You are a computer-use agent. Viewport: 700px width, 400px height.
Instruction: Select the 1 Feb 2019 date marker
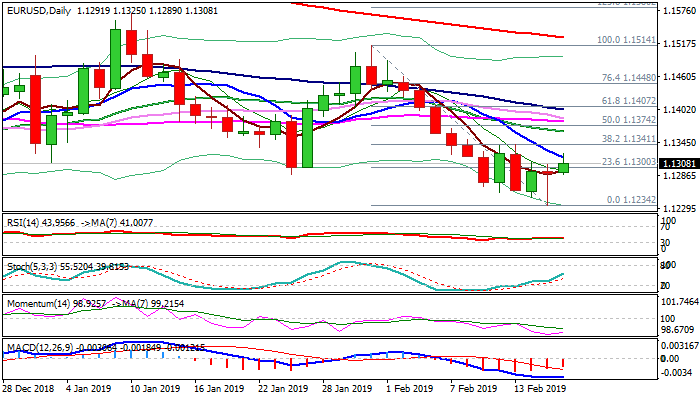tap(408, 389)
